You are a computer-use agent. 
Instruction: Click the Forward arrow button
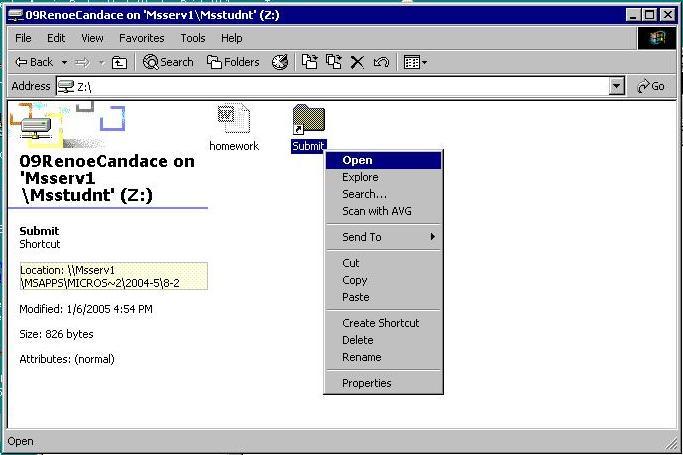point(82,63)
